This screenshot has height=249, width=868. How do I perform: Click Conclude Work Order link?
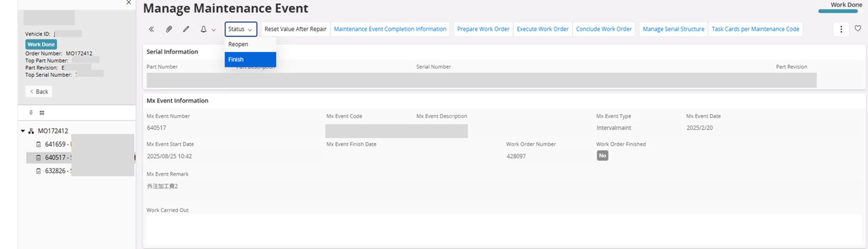point(604,29)
